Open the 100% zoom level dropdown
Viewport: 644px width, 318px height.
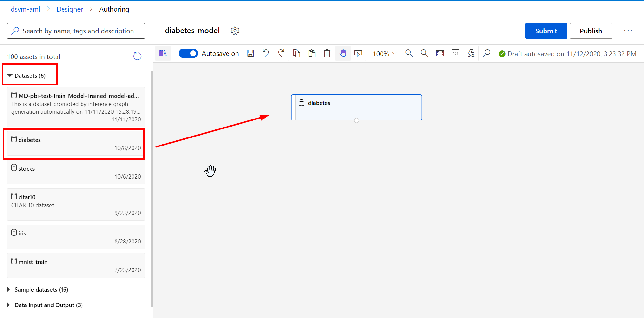click(384, 54)
